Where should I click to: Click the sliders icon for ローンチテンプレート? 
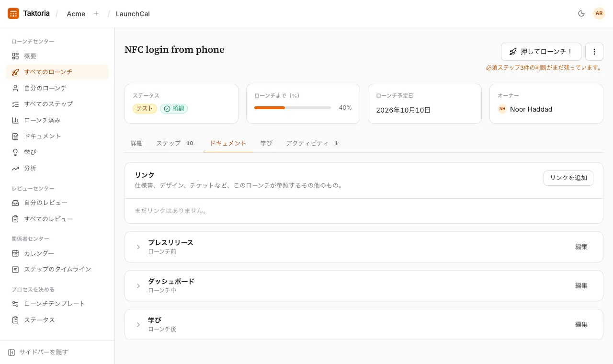coord(15,304)
